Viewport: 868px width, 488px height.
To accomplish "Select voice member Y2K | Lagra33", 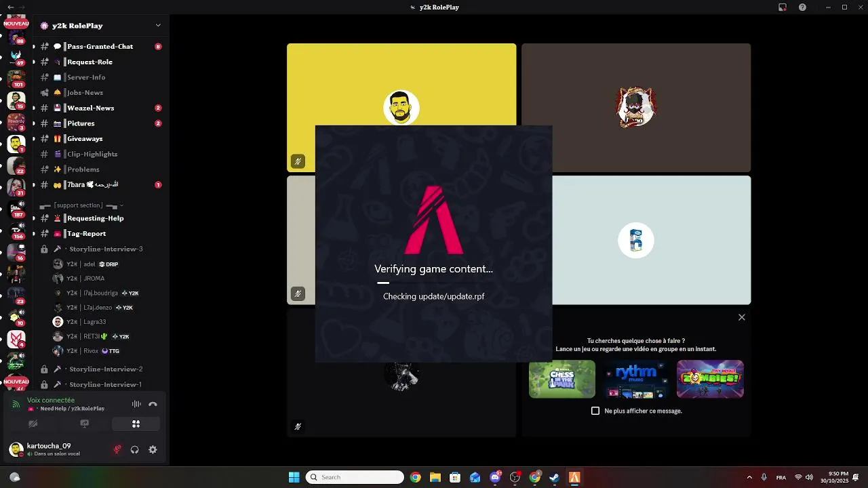I will [108, 322].
